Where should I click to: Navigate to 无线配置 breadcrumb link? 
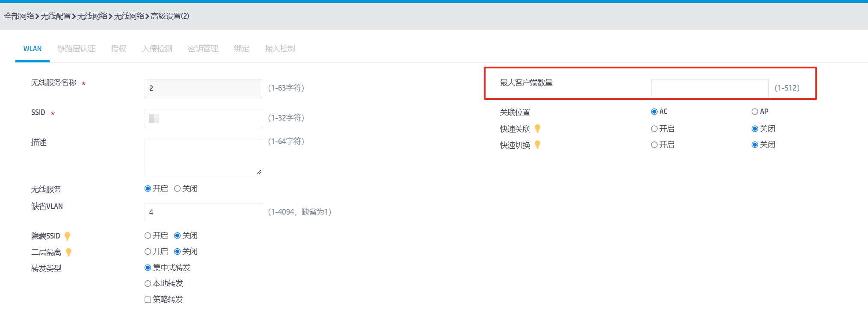pos(56,16)
